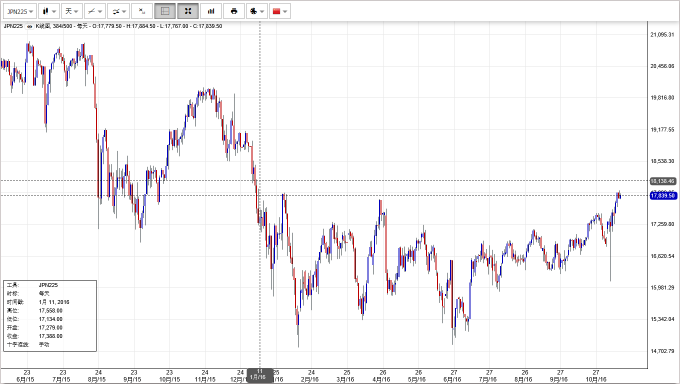Click the 11月/15 date label on time axis
This screenshot has height=384, width=680.
click(x=205, y=379)
